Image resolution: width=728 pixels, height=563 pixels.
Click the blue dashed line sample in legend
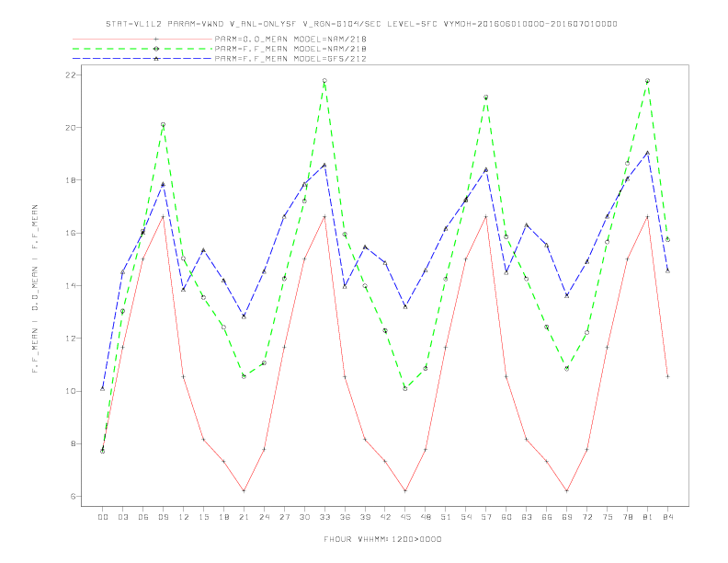click(142, 59)
